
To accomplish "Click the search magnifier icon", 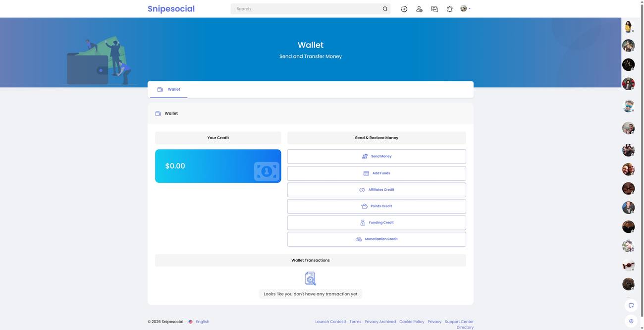I will pos(385,9).
